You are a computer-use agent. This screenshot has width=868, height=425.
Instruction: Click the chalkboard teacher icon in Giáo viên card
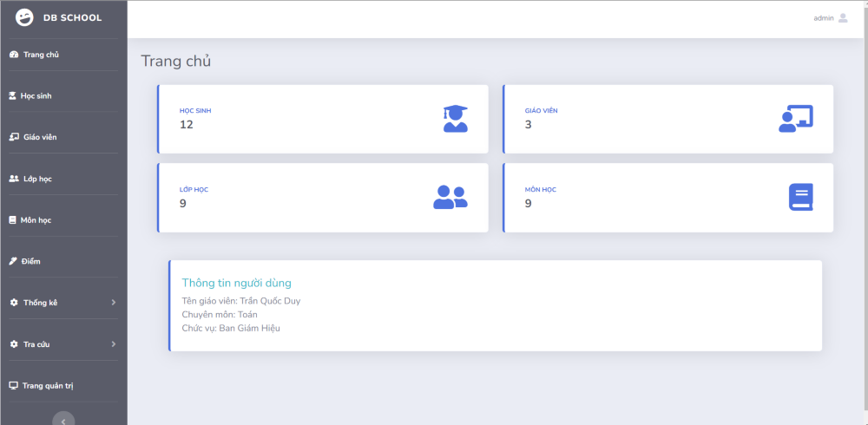[795, 119]
